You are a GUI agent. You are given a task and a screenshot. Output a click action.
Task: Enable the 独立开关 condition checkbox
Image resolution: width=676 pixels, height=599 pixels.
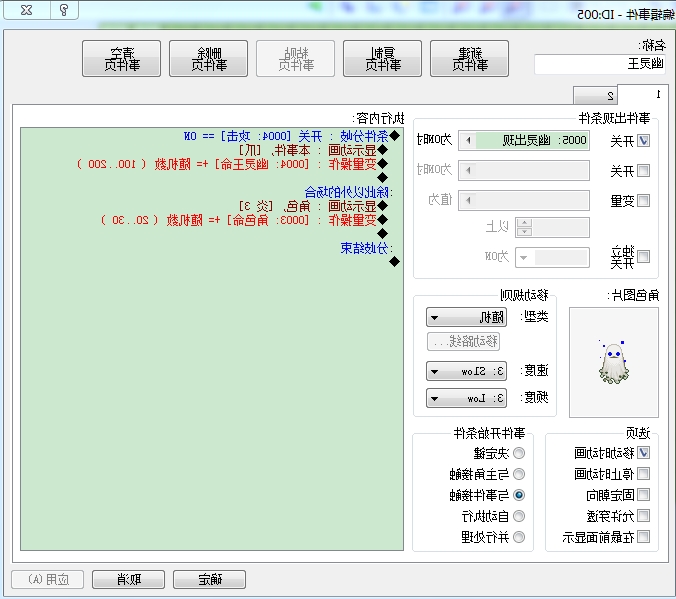[643, 257]
